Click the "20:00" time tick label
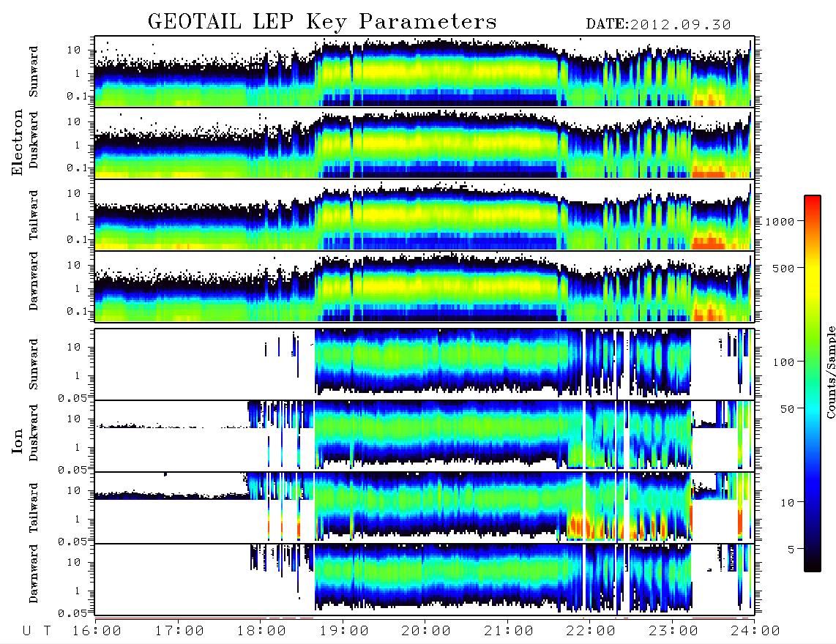The image size is (836, 644). tap(427, 631)
